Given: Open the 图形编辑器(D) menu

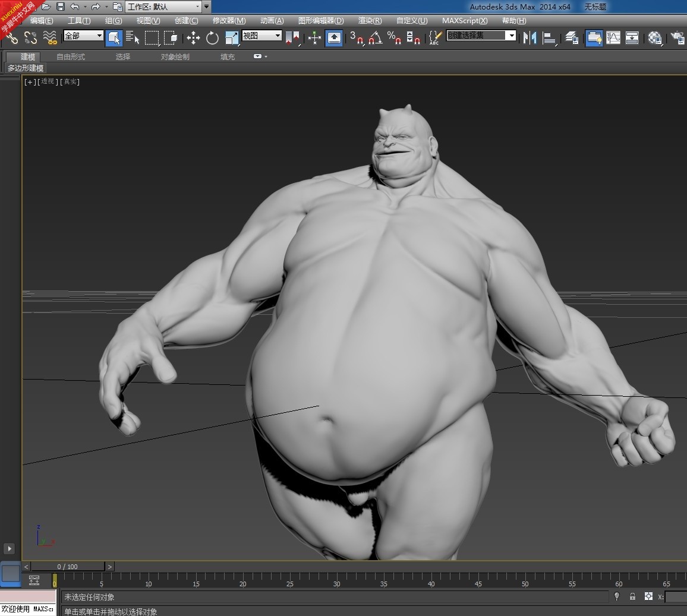Looking at the screenshot, I should click(x=321, y=21).
